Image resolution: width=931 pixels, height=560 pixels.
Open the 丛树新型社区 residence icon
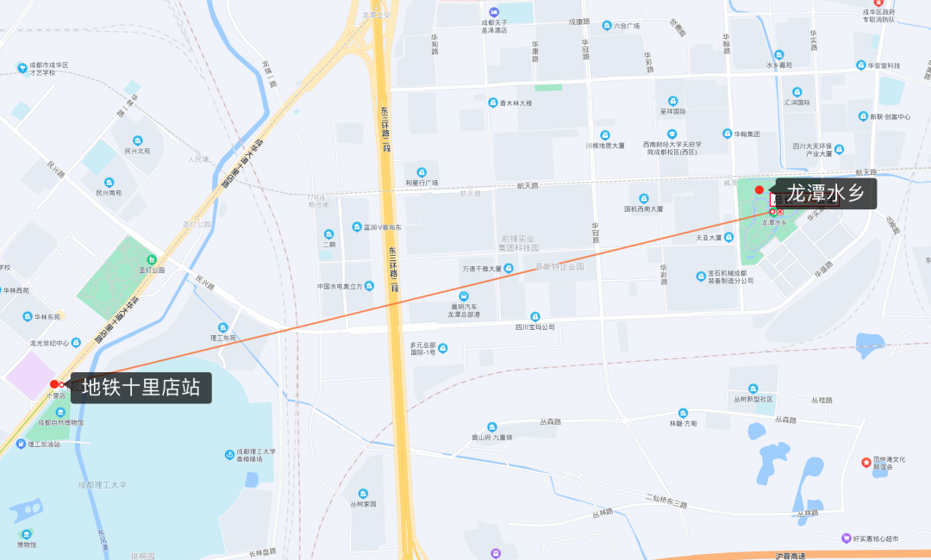point(753,389)
